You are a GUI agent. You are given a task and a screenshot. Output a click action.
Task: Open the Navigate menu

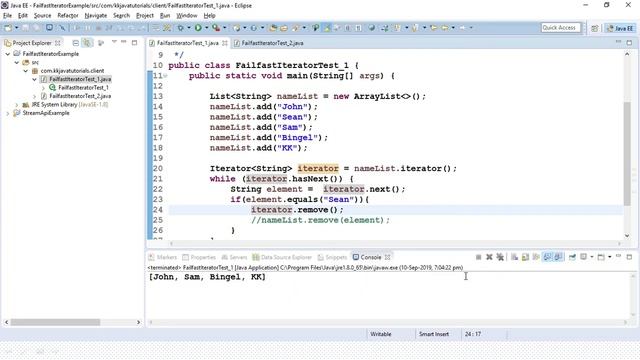tap(96, 16)
